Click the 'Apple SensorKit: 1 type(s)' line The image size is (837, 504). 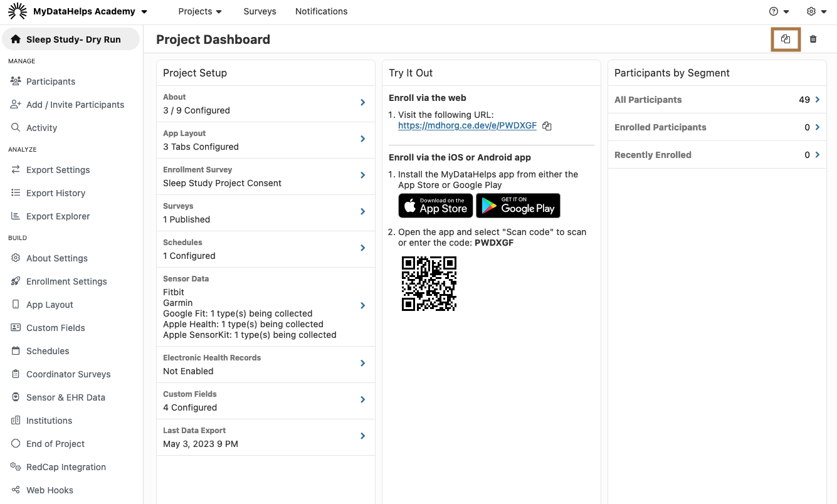(250, 335)
